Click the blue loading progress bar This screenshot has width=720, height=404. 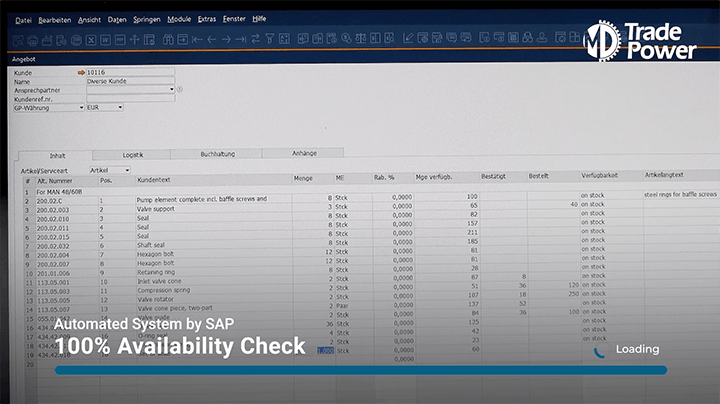(360, 370)
